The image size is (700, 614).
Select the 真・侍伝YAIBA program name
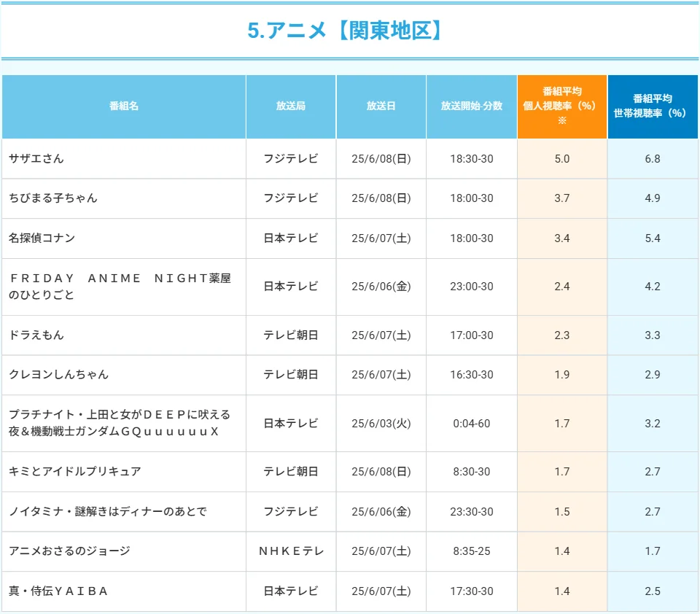[x=58, y=591]
